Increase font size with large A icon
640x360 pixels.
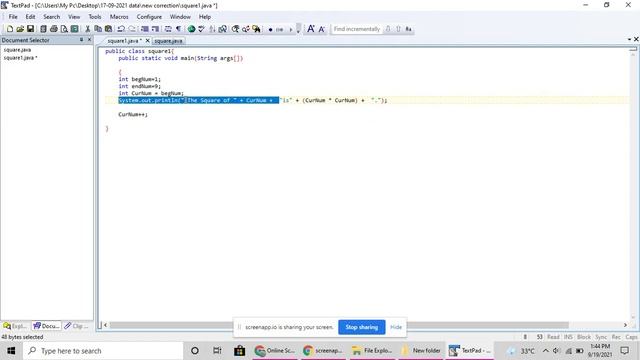[311, 29]
